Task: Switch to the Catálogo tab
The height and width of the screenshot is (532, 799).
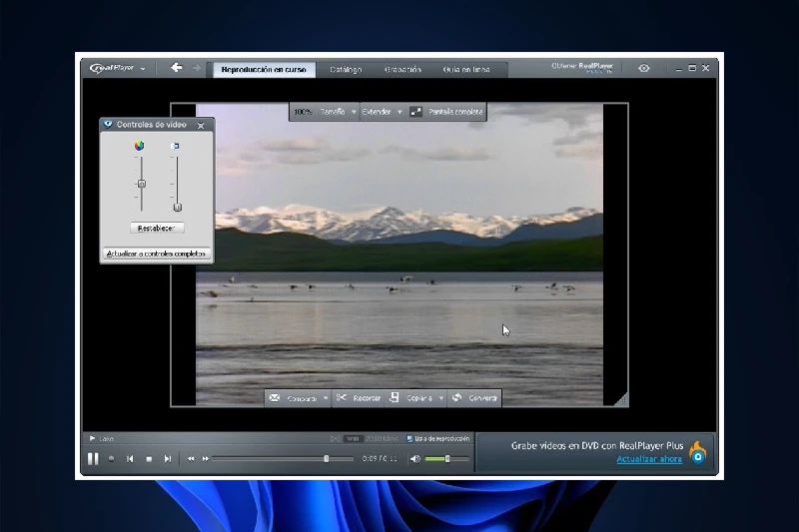Action: coord(346,70)
